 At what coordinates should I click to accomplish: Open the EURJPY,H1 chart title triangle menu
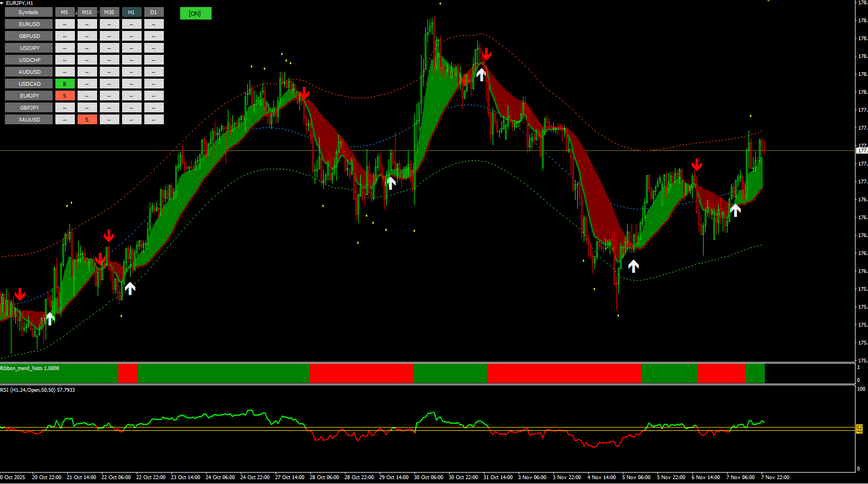click(x=2, y=3)
